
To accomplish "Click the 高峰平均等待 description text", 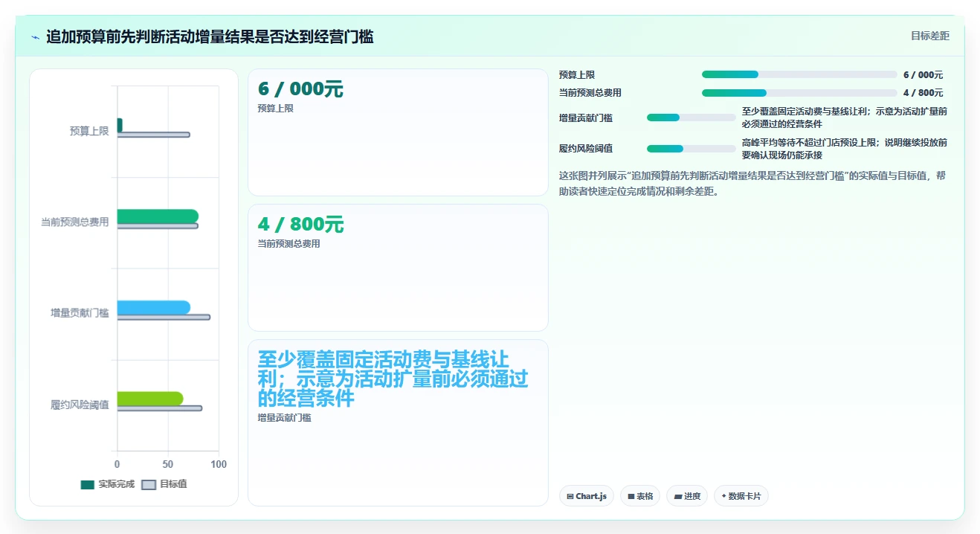I will click(x=844, y=149).
